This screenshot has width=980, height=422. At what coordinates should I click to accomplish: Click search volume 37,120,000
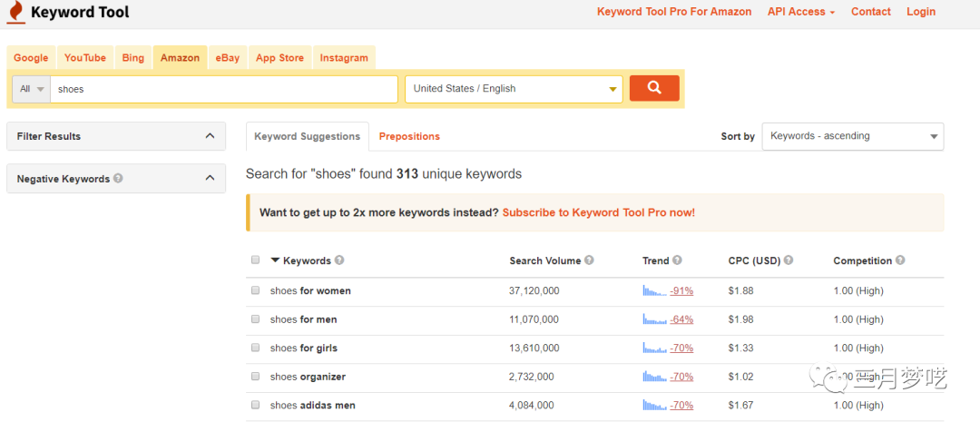coord(534,290)
